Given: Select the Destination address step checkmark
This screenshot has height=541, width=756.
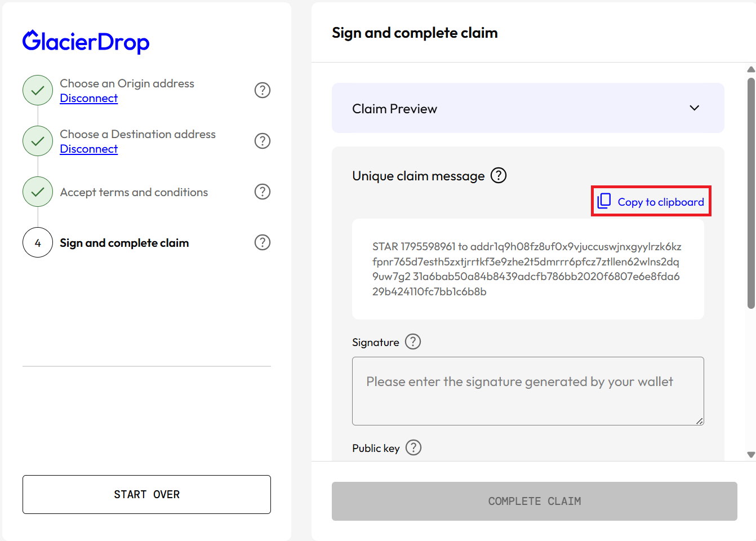Looking at the screenshot, I should pyautogui.click(x=38, y=141).
